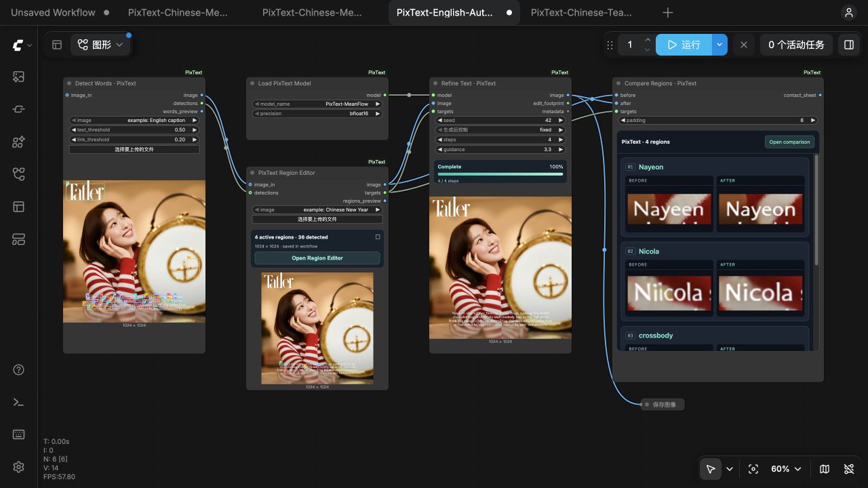Click the Compare Regions panel scrollbar
This screenshot has height=488, width=868.
click(x=816, y=210)
